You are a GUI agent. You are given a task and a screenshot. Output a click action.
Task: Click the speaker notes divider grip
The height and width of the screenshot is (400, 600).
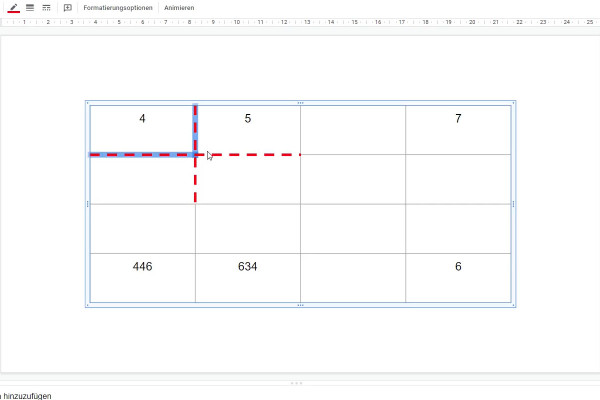point(297,383)
